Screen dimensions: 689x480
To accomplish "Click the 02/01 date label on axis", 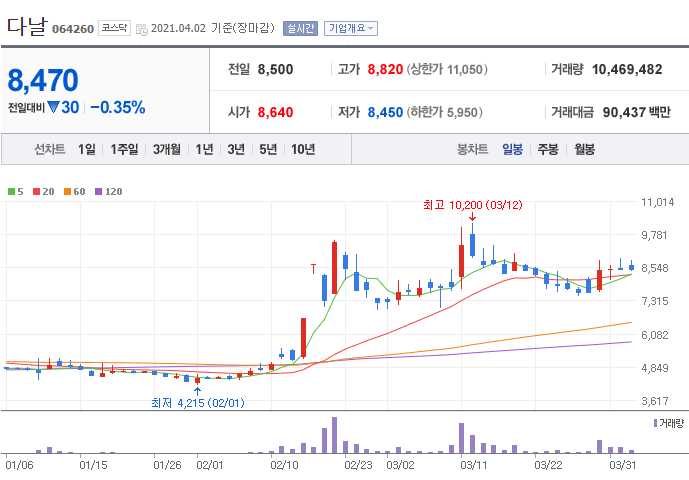I will (210, 465).
